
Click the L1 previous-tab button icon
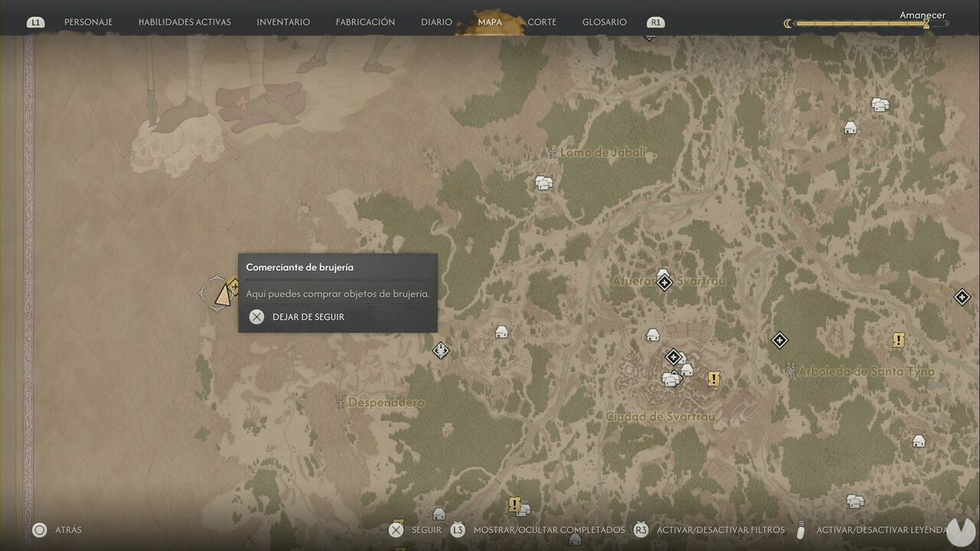(35, 22)
